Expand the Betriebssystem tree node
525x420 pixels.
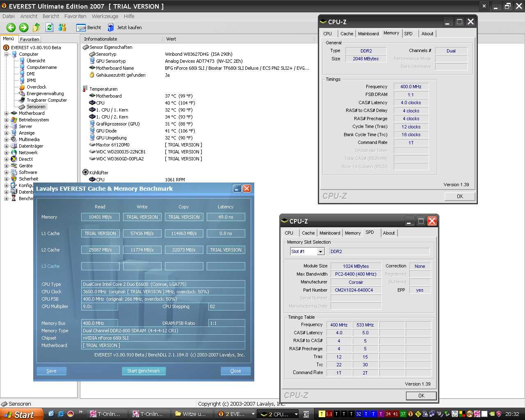pyautogui.click(x=7, y=120)
